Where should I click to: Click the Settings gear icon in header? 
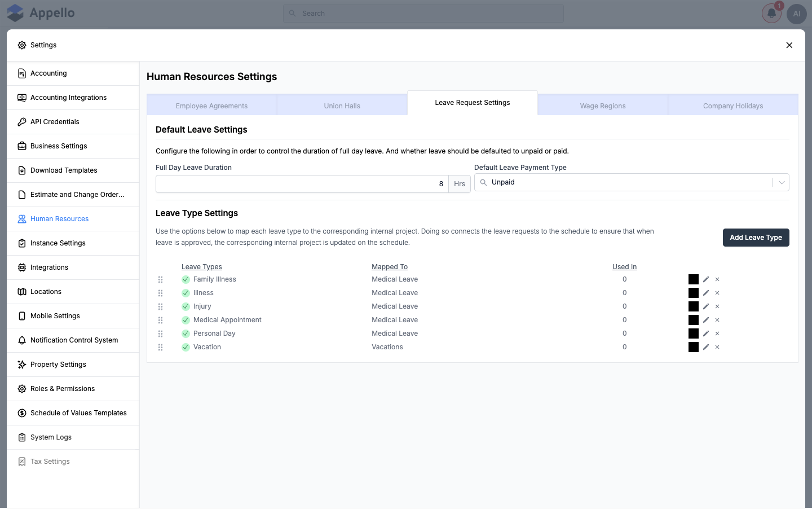pos(22,45)
